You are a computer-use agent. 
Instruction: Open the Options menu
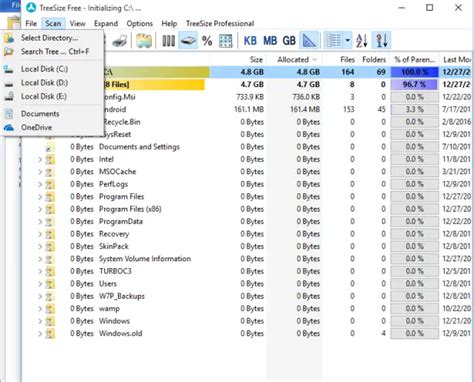click(x=140, y=24)
